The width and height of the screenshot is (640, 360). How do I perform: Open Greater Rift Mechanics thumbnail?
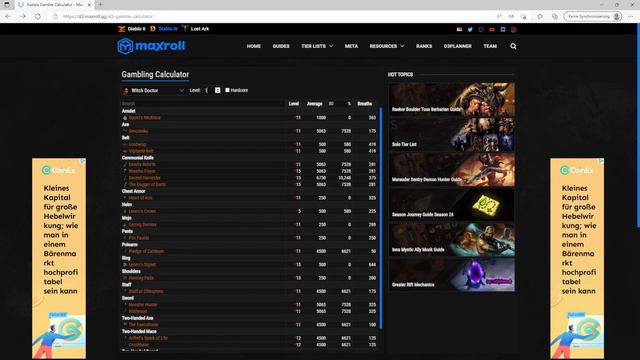click(x=452, y=275)
